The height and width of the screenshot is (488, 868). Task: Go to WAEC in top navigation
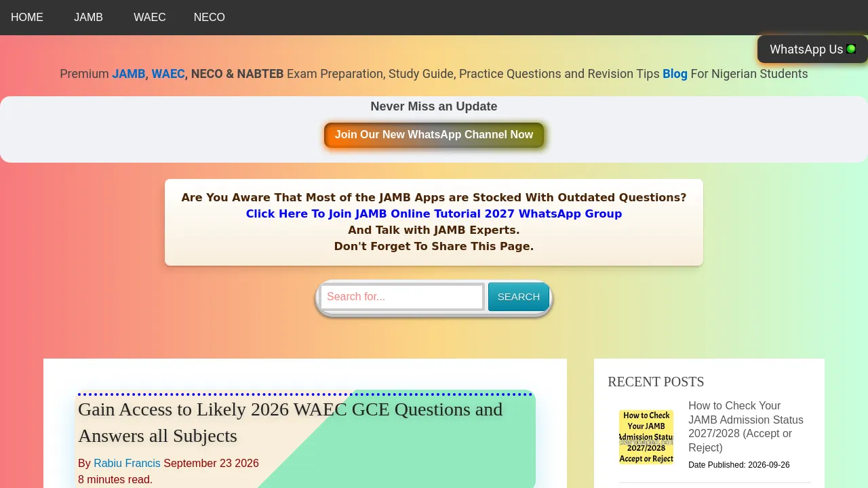coord(150,18)
